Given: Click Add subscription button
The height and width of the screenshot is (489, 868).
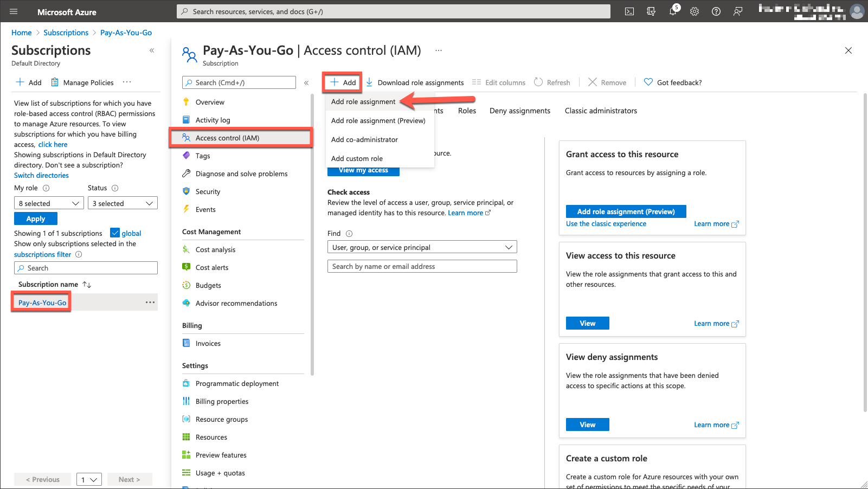Looking at the screenshot, I should 29,82.
